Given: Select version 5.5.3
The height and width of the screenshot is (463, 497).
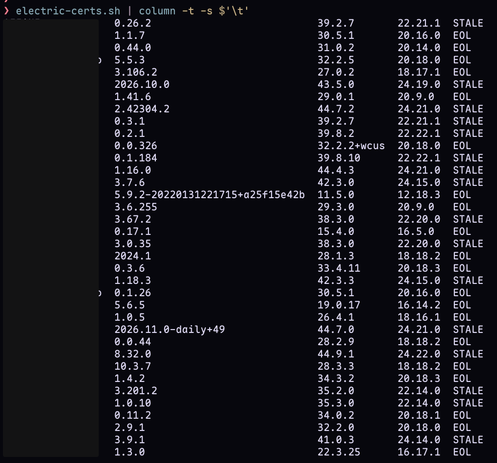Looking at the screenshot, I should tap(130, 60).
